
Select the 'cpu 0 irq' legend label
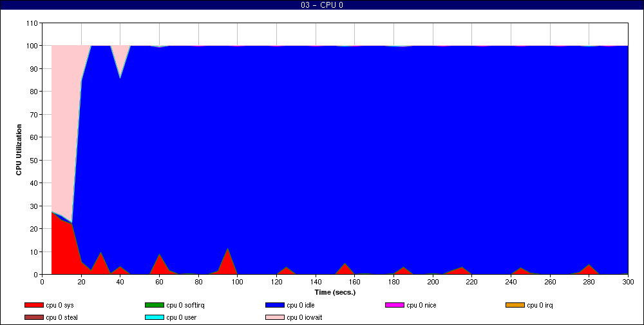pos(540,305)
